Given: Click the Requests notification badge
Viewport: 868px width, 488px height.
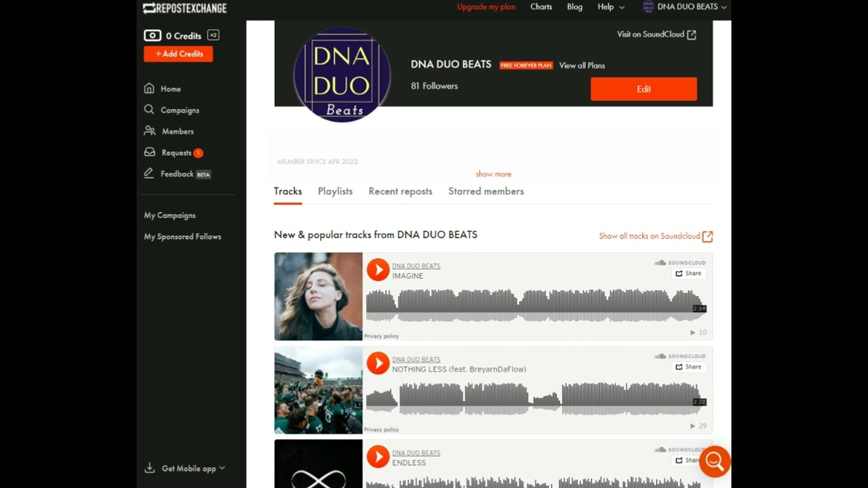Looking at the screenshot, I should tap(198, 153).
